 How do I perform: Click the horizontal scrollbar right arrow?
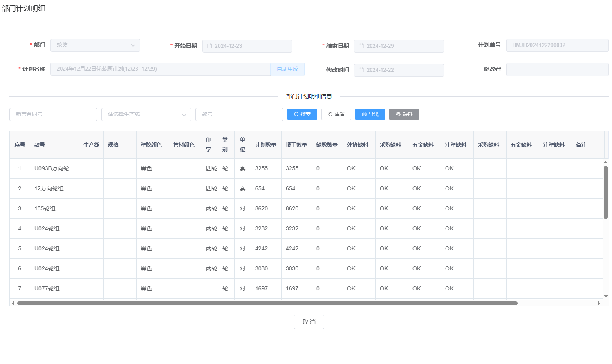pyautogui.click(x=599, y=303)
